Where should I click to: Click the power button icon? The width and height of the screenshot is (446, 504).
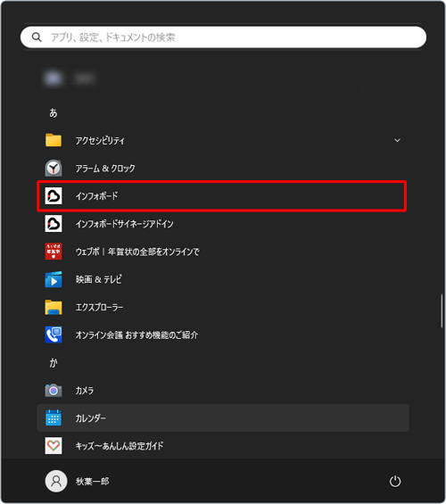point(395,481)
